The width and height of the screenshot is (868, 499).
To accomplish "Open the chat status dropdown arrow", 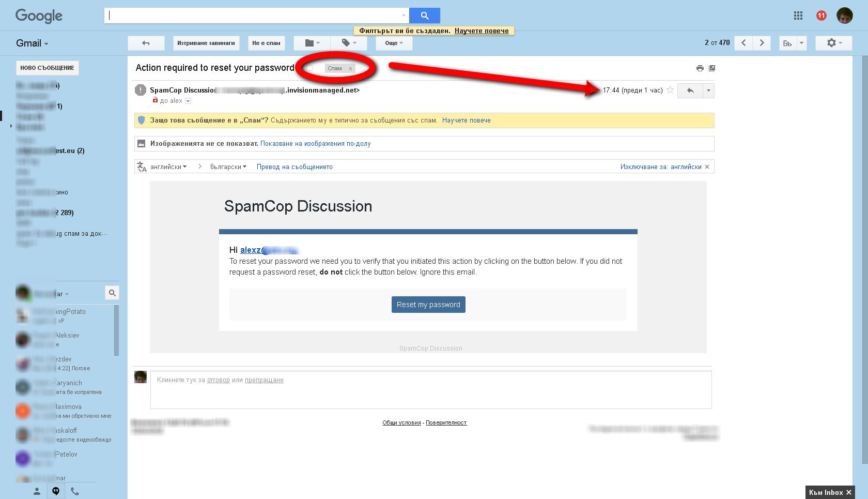I will [67, 294].
